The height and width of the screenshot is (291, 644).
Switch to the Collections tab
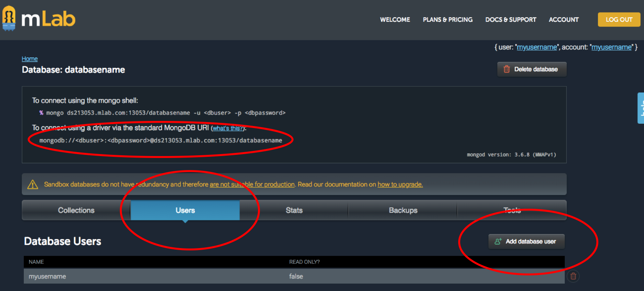coord(76,210)
